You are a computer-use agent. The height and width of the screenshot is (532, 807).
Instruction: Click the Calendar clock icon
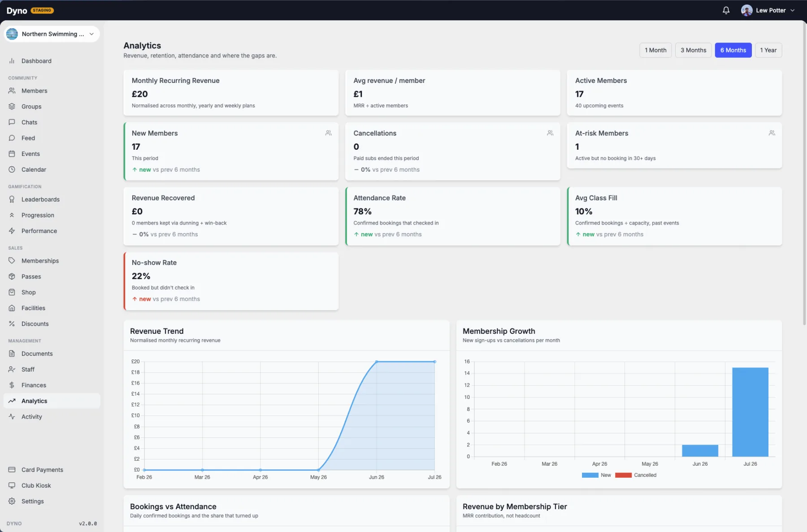pos(12,169)
